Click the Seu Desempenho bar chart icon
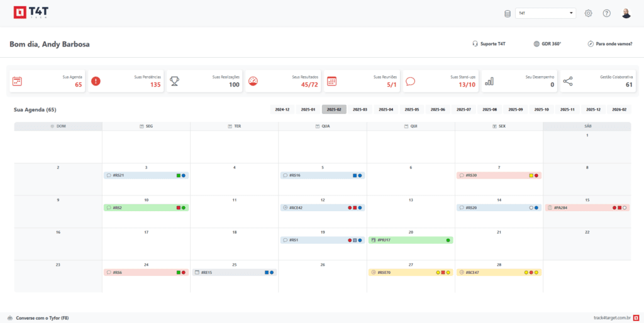 (x=489, y=81)
